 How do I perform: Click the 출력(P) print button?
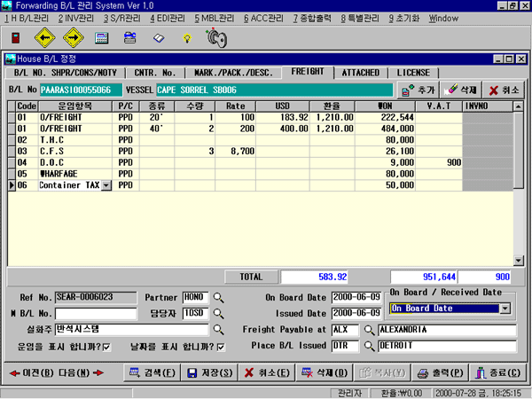(x=440, y=373)
